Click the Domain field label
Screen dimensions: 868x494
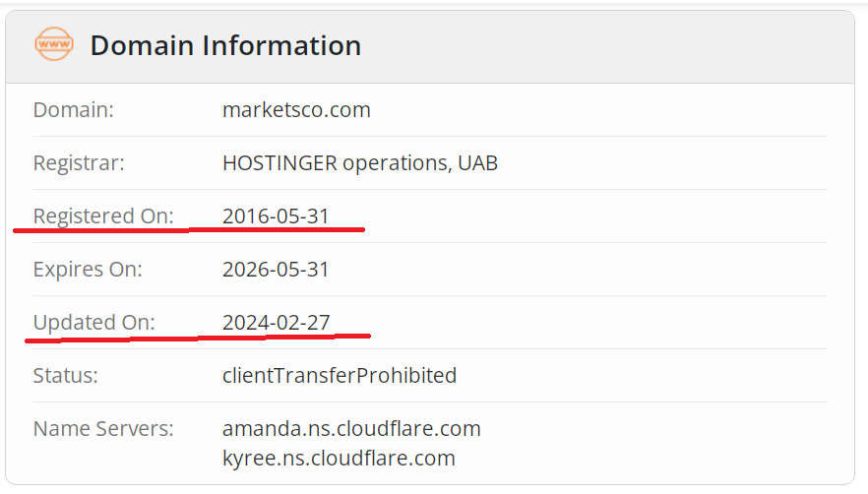(x=74, y=110)
